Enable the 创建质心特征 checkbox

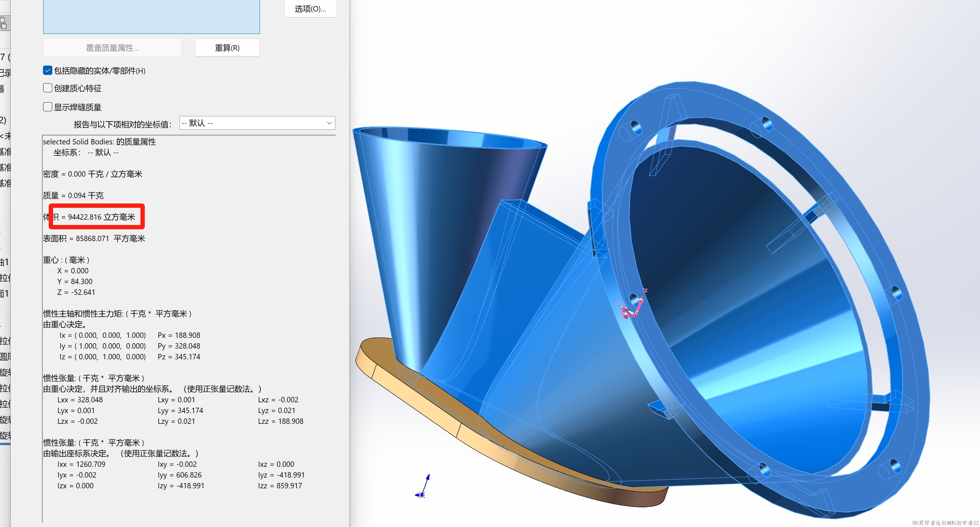point(48,88)
